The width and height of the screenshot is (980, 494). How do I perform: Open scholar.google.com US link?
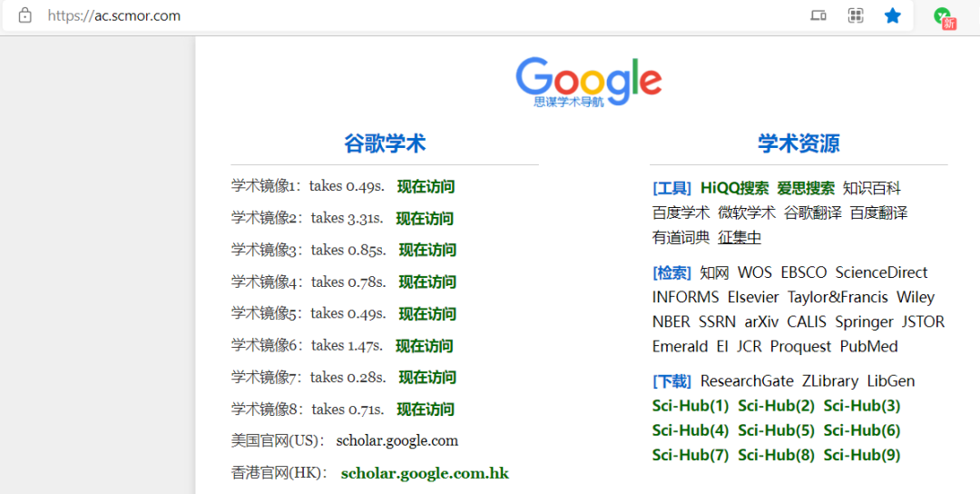pyautogui.click(x=397, y=440)
